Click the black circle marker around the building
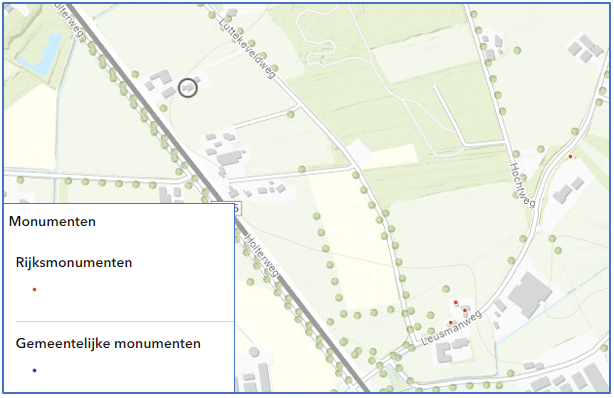Viewport: 614px width, 398px height. [188, 88]
